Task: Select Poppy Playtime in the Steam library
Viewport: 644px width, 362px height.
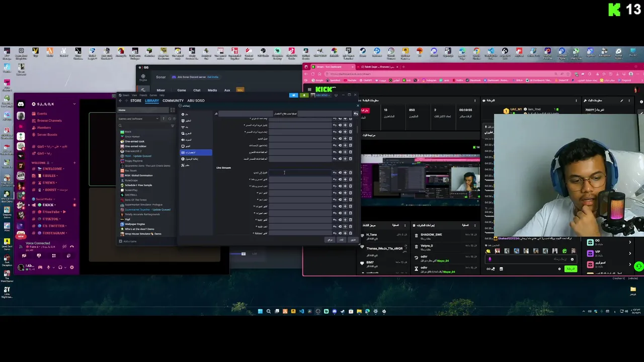Action: click(134, 161)
